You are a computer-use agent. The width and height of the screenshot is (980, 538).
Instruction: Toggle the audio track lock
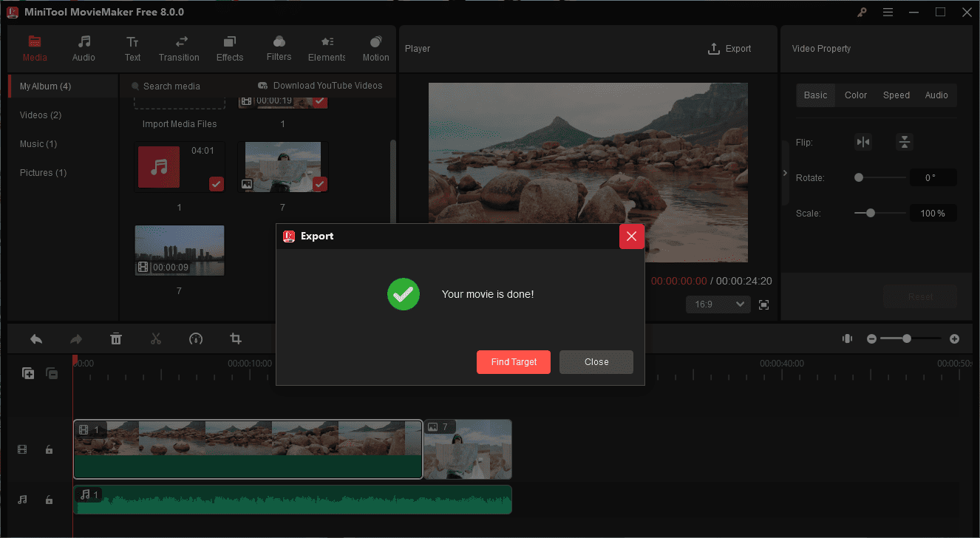coord(49,500)
